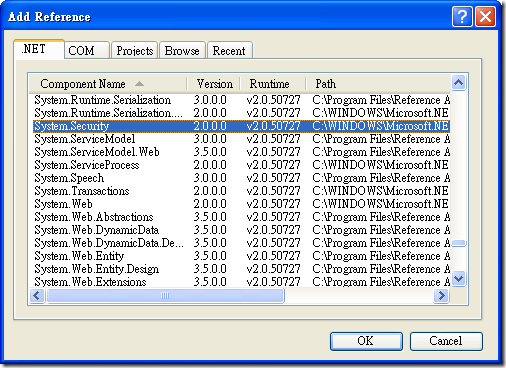Show the Recent tab
This screenshot has width=506, height=368.
(230, 51)
